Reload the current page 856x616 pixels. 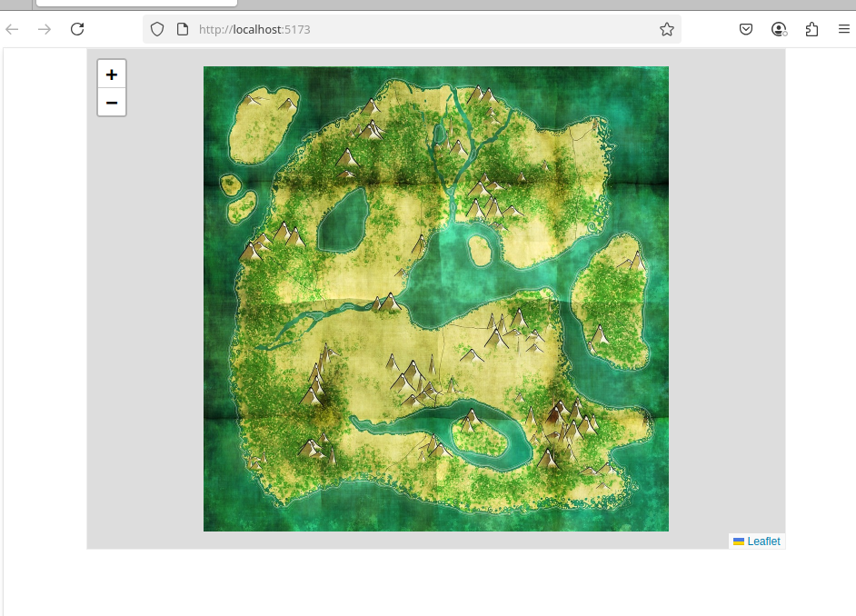point(77,29)
